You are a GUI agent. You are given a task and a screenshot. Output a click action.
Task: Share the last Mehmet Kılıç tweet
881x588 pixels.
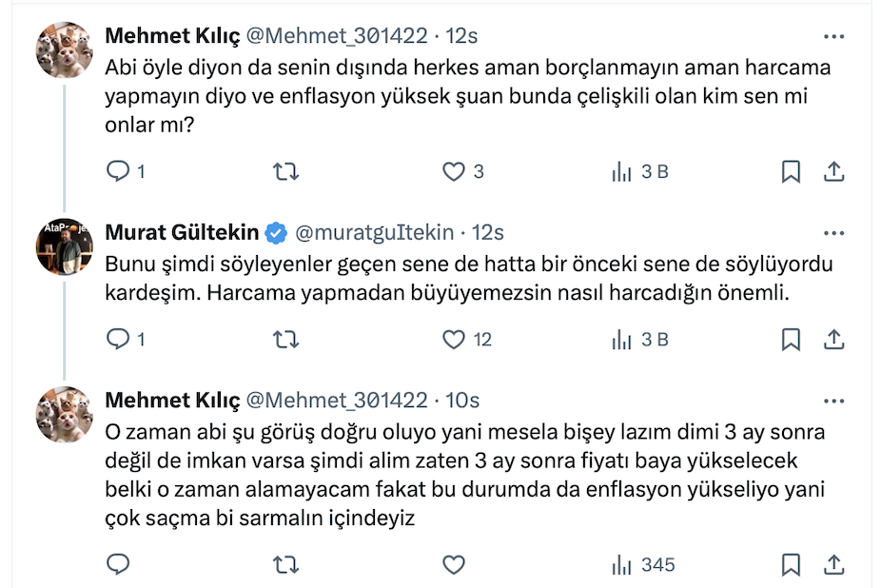click(833, 564)
